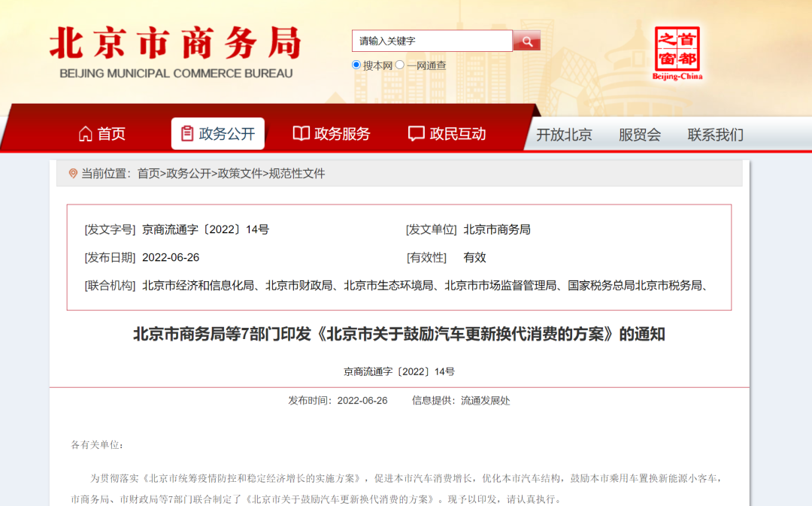The image size is (812, 506).
Task: Click the home icon beside 首页
Action: tap(86, 134)
